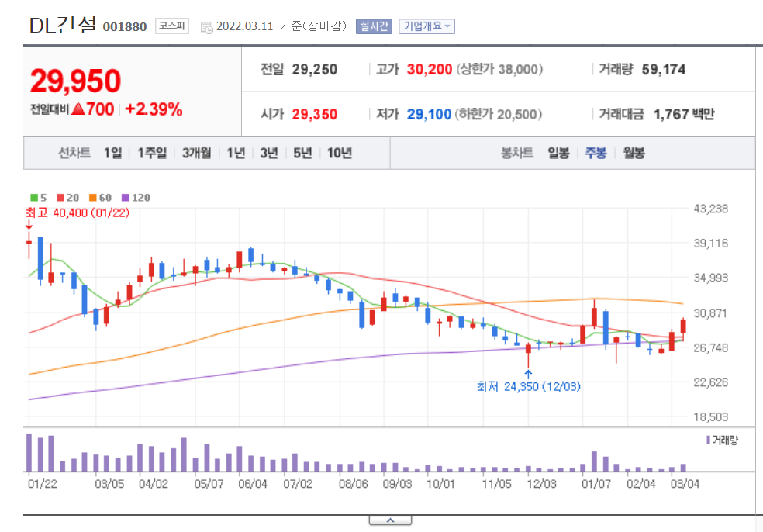Click the 고가 30,200 value
Image resolution: width=763 pixels, height=532 pixels.
coord(430,70)
